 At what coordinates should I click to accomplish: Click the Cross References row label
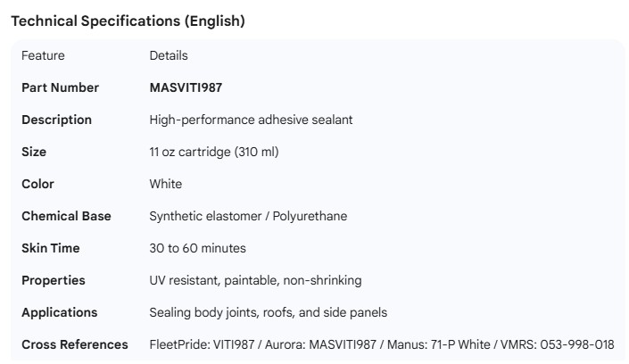click(75, 344)
